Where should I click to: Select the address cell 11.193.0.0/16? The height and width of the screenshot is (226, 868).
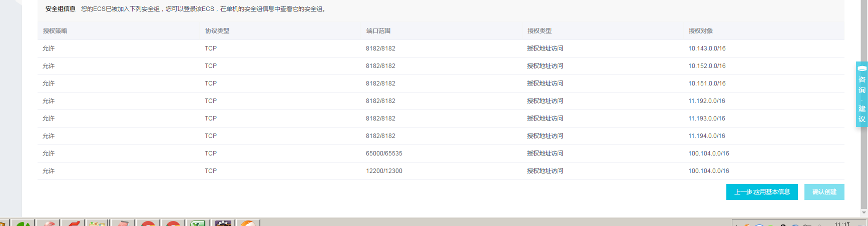(707, 118)
